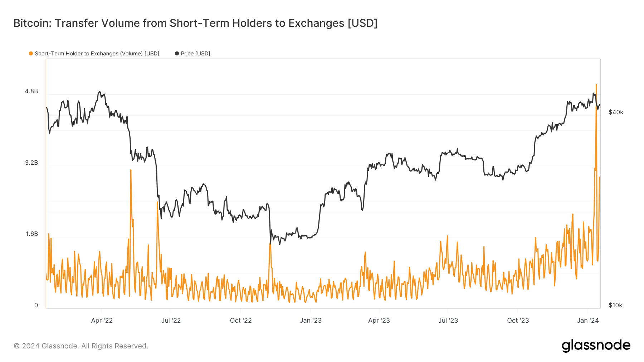
Task: Select the Apr '22 x-axis label
Action: pyautogui.click(x=102, y=321)
